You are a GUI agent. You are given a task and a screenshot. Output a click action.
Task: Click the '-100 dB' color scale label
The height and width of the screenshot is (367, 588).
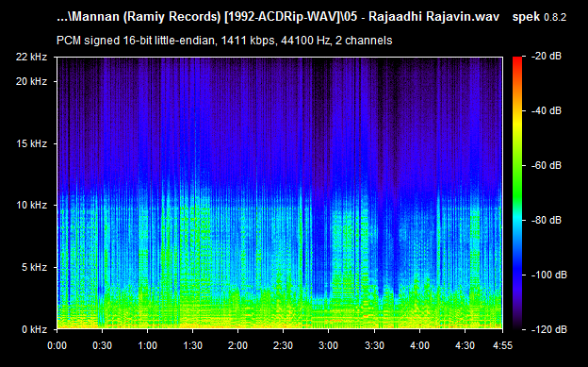pos(549,275)
